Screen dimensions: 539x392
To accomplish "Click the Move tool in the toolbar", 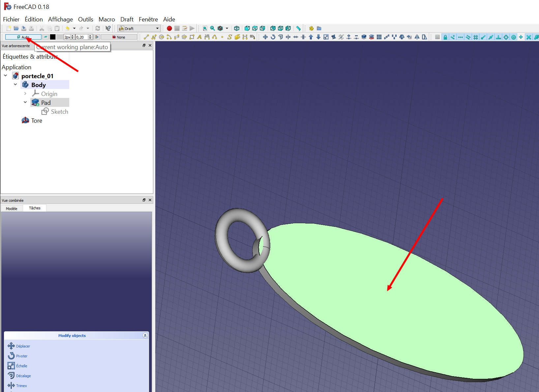I will 265,37.
